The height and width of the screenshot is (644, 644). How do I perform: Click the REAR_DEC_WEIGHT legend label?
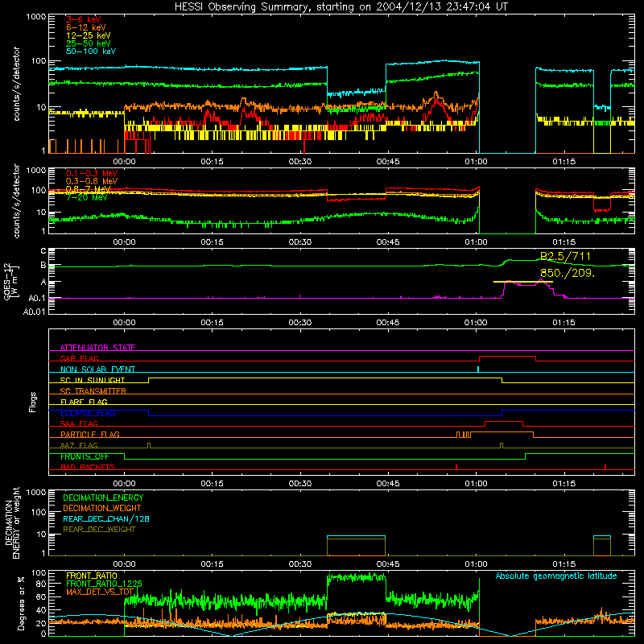(99, 530)
